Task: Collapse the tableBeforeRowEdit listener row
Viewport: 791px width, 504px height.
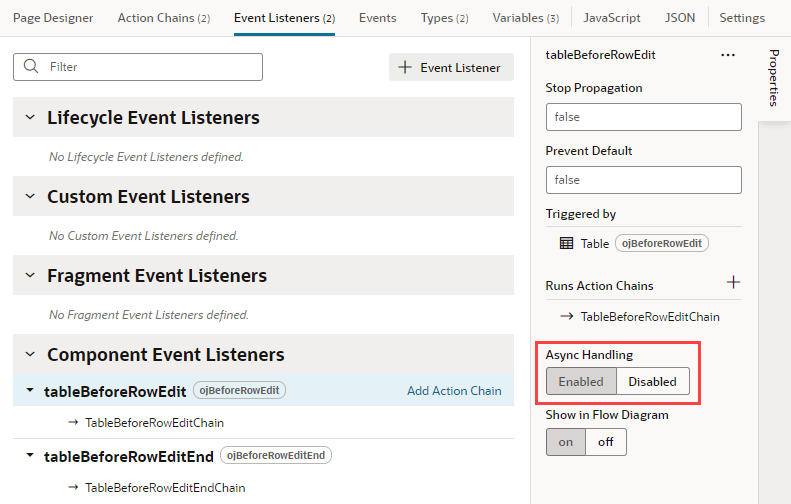Action: 30,390
